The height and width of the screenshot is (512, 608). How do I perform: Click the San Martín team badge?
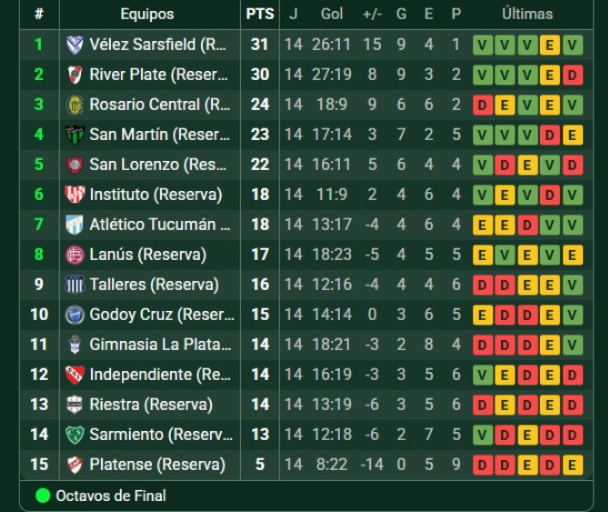(x=74, y=135)
